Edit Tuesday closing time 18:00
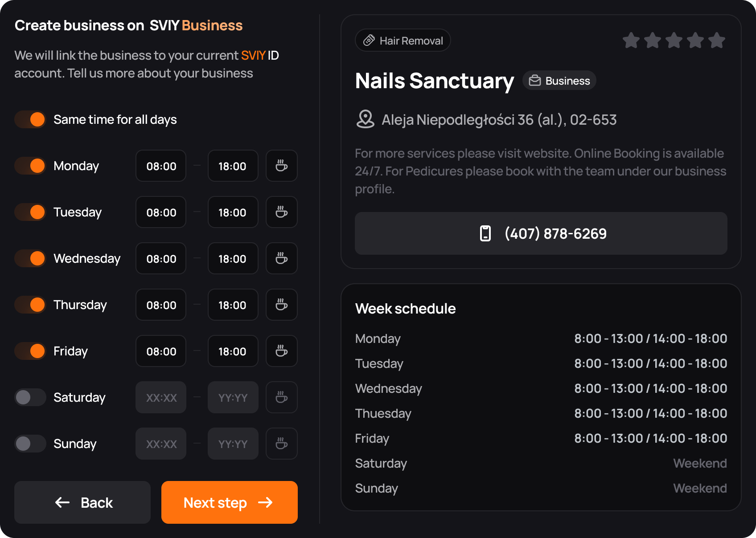Screen dimensions: 756x538 233,212
